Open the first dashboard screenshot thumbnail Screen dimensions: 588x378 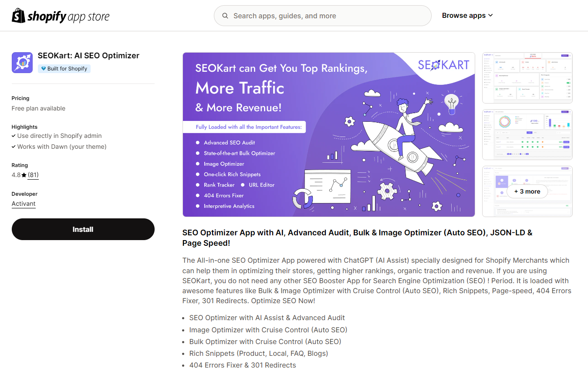click(x=527, y=78)
